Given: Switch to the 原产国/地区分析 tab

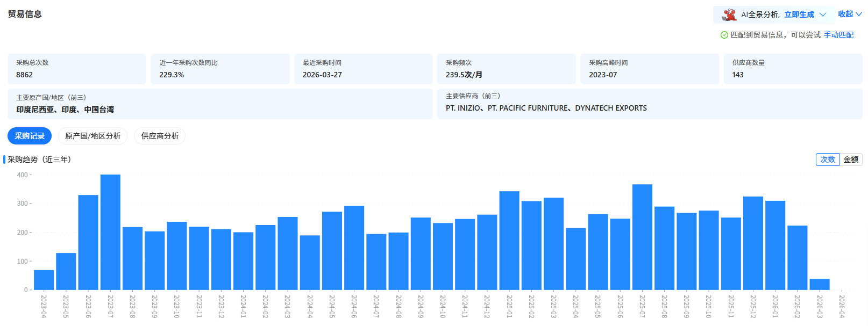Looking at the screenshot, I should [93, 136].
